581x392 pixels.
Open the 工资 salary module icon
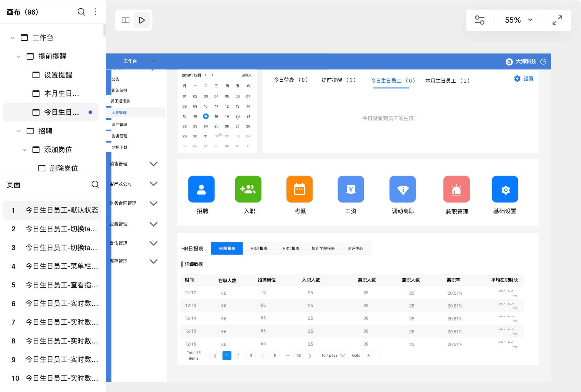(x=350, y=189)
